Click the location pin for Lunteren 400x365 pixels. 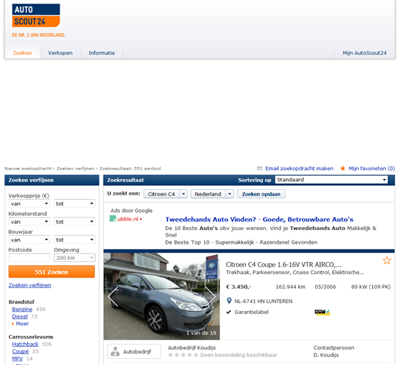tap(229, 301)
